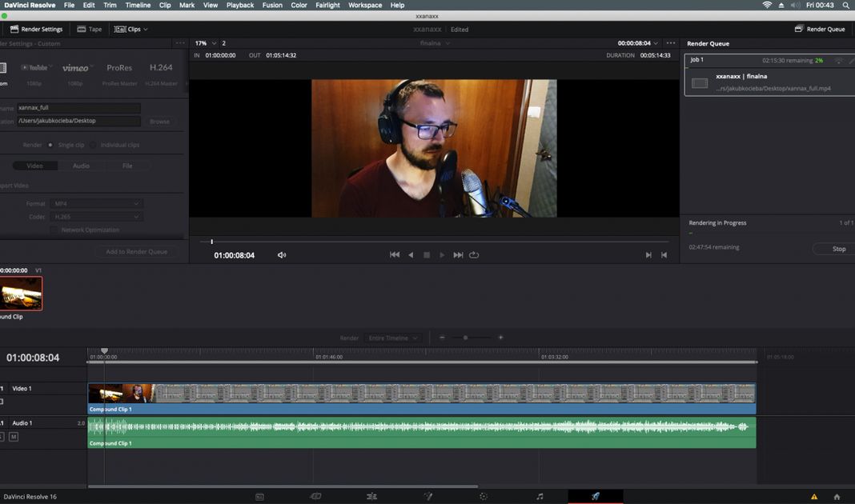Switch to the Color page icon
This screenshot has height=504, width=855.
[484, 497]
